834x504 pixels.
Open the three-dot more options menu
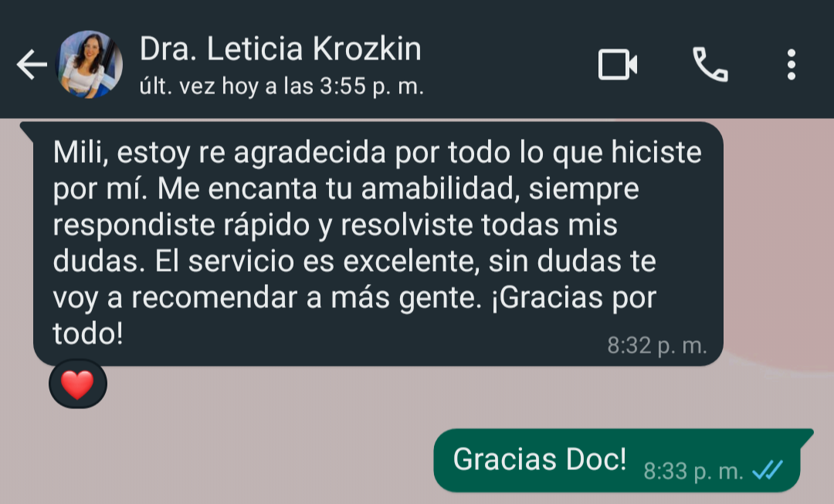coord(792,65)
